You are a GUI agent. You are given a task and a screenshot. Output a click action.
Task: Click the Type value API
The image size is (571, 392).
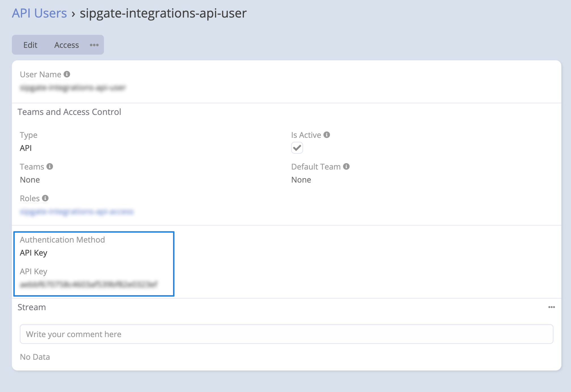(26, 148)
